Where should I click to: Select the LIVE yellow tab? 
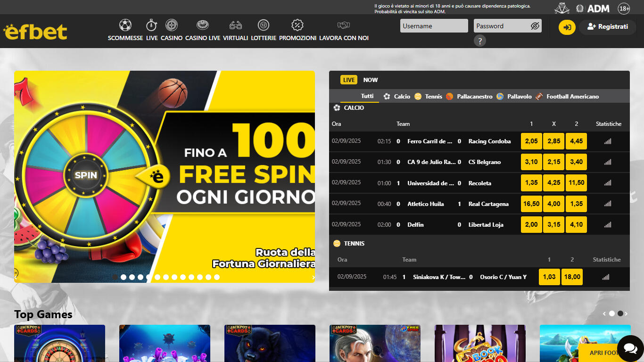click(349, 80)
